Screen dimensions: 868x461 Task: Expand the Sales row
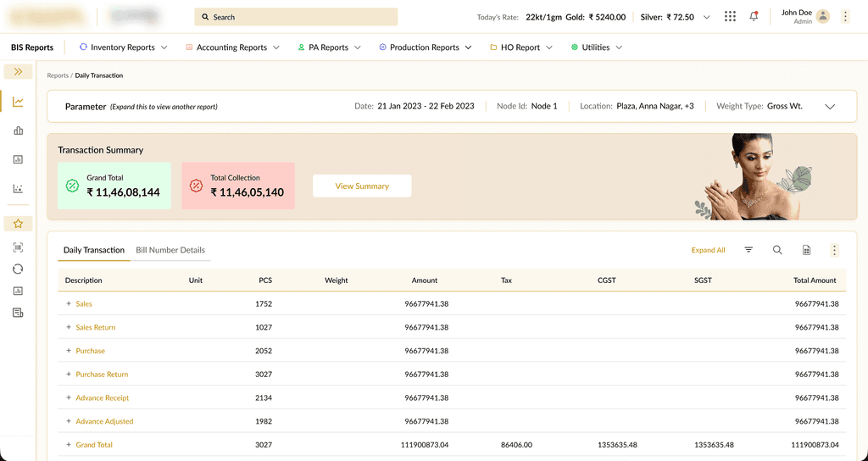69,304
